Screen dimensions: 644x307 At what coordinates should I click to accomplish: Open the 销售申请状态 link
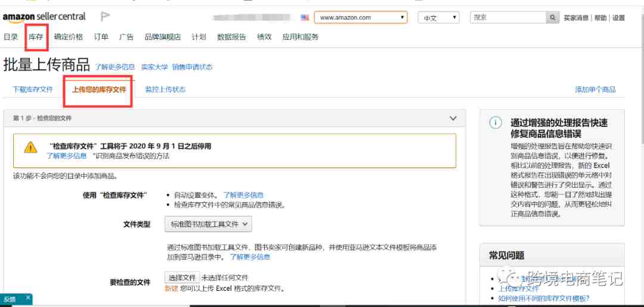pos(192,67)
